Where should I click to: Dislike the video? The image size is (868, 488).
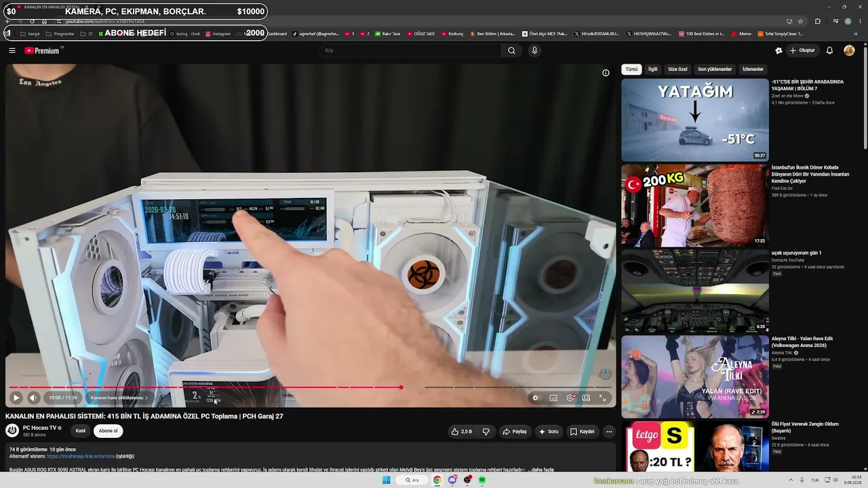point(486,432)
